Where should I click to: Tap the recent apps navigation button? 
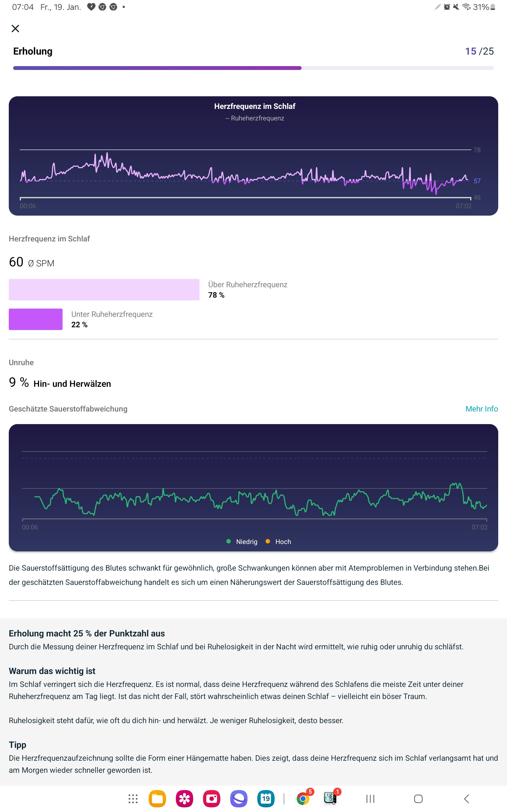pyautogui.click(x=370, y=799)
